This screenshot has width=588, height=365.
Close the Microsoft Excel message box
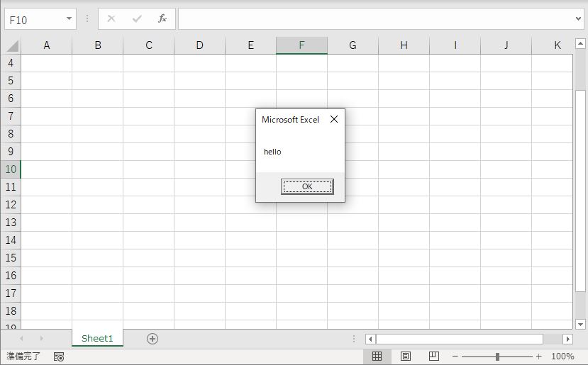(x=334, y=119)
